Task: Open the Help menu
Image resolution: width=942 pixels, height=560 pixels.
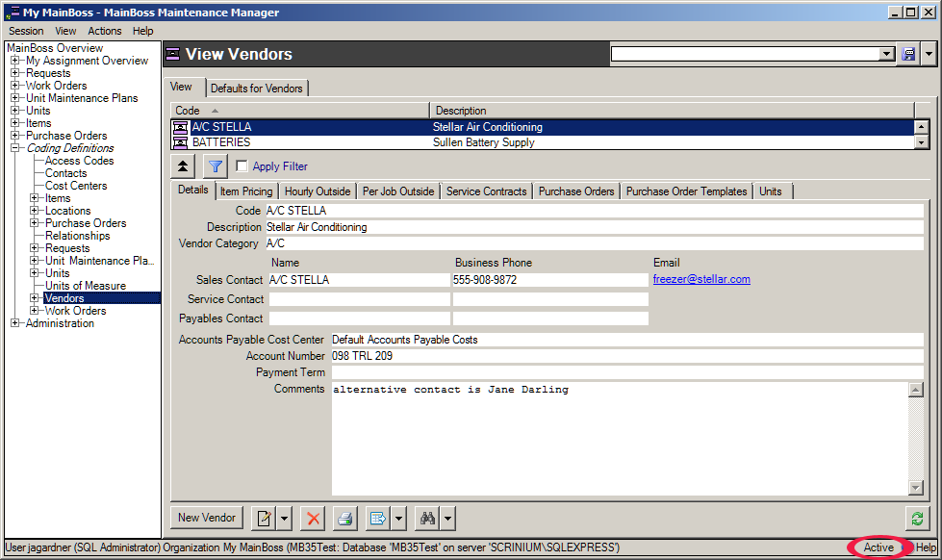Action: (x=143, y=31)
